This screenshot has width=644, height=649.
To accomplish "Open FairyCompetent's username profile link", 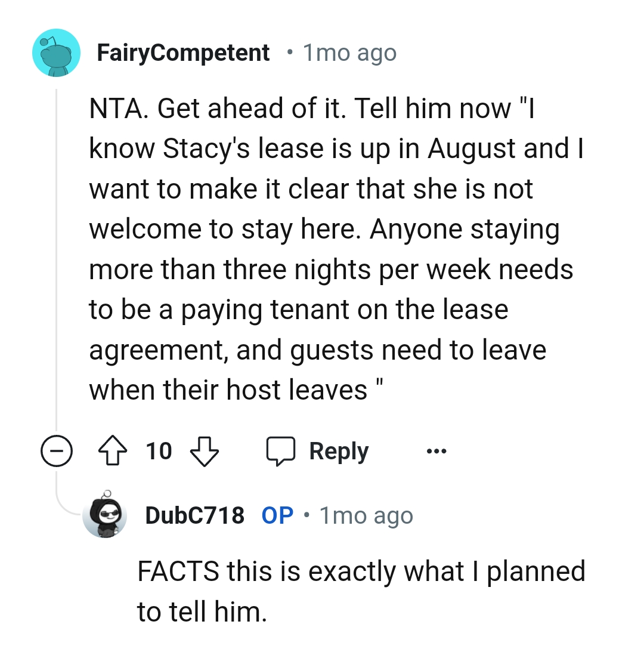I will [x=183, y=52].
